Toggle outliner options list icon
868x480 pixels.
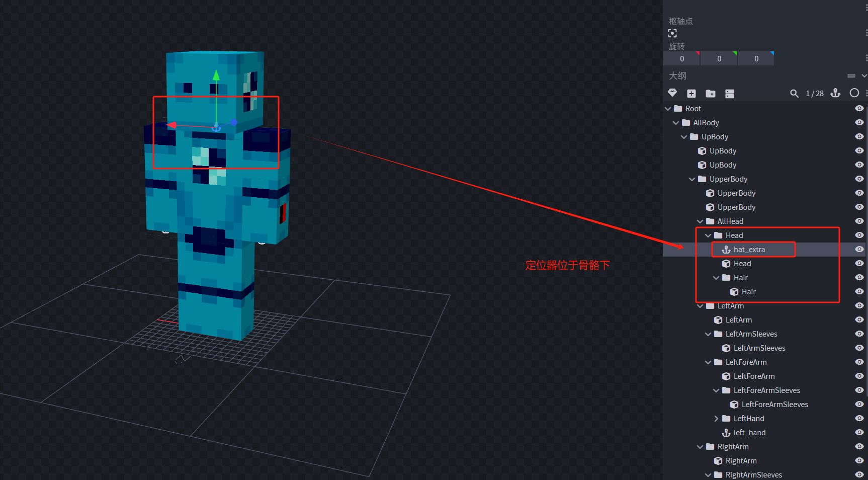[x=730, y=94]
